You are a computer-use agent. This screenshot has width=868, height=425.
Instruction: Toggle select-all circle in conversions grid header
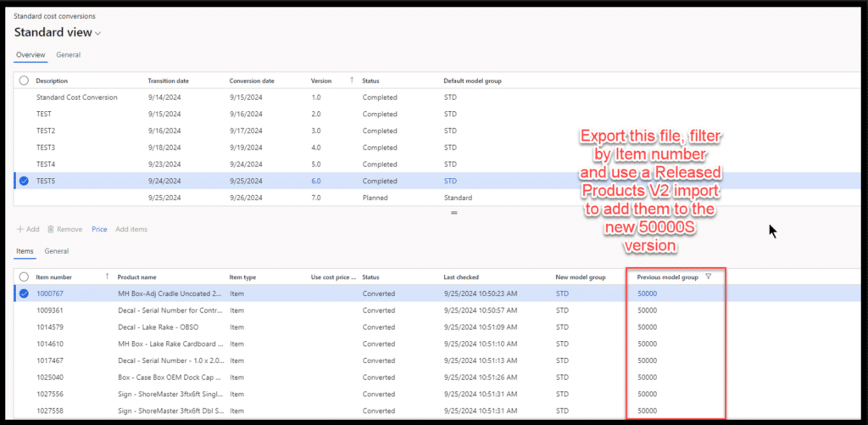pyautogui.click(x=24, y=81)
